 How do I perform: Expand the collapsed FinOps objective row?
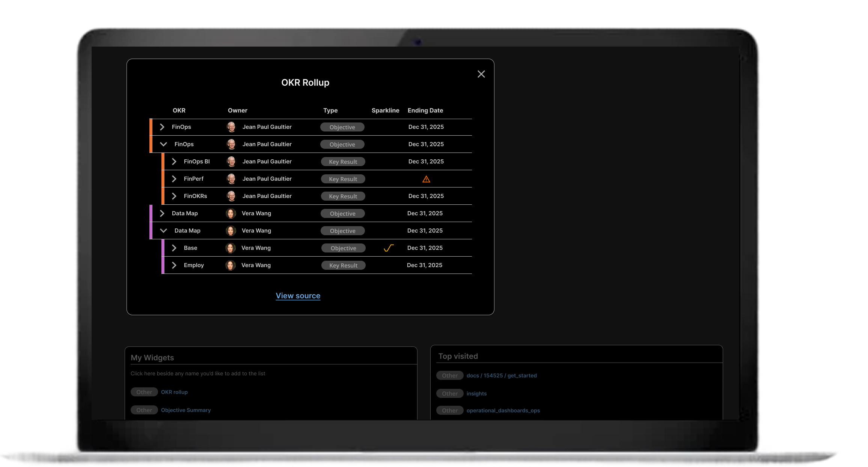[162, 127]
